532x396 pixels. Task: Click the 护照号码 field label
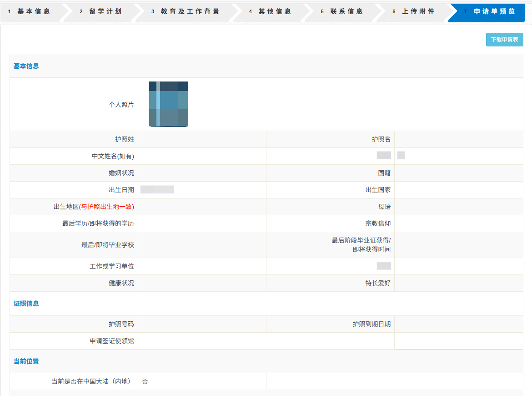click(x=121, y=324)
